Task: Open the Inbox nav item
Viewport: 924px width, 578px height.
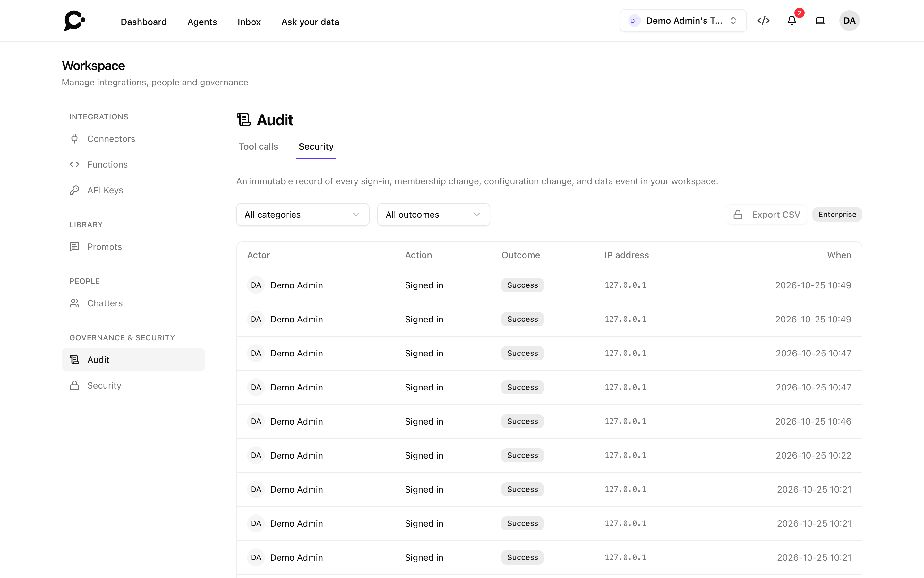Action: 249,22
